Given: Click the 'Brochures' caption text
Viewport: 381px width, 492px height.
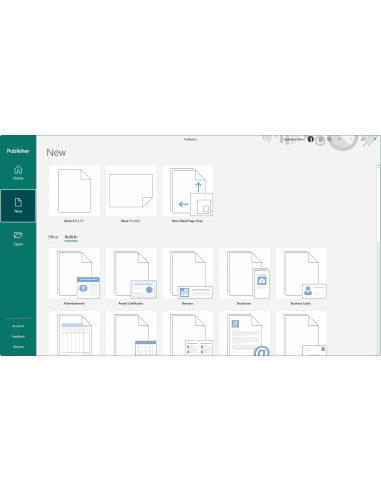Looking at the screenshot, I should [244, 303].
